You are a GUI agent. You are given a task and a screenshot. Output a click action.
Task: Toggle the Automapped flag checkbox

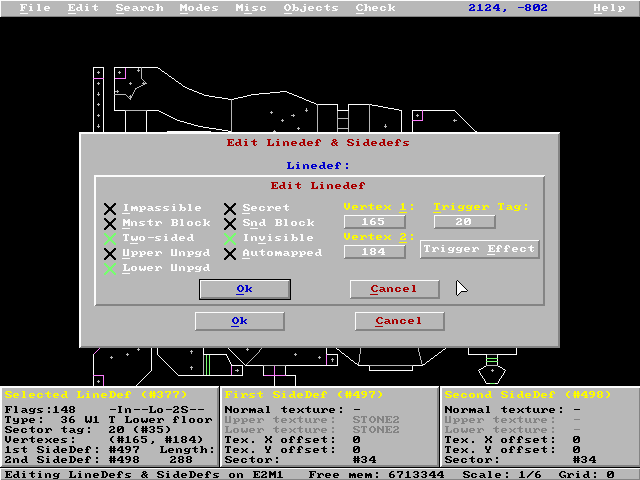coord(230,254)
